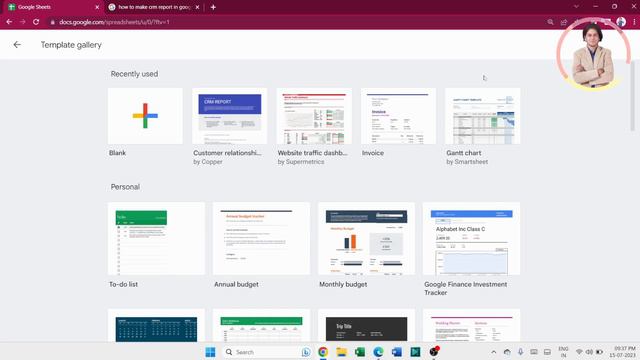Image resolution: width=640 pixels, height=360 pixels.
Task: Click the cloud OneDrive tray icon
Action: pos(507,352)
